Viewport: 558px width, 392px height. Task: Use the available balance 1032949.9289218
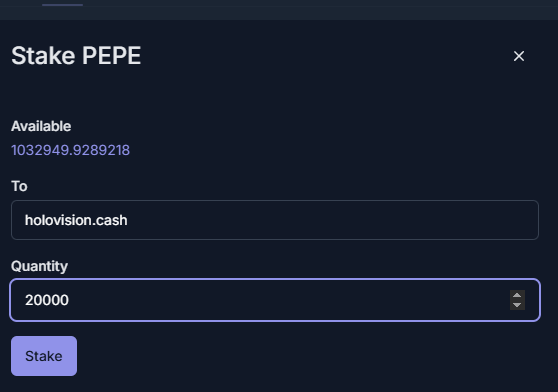(70, 150)
